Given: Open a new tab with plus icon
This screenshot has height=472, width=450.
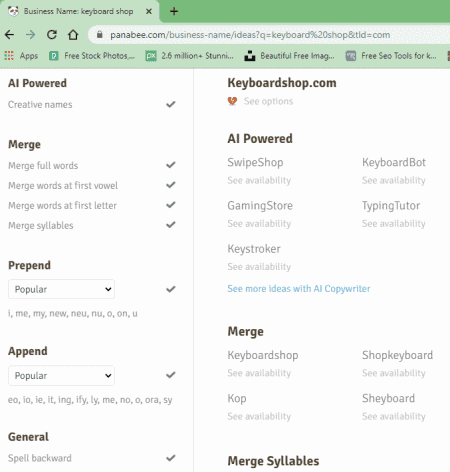Looking at the screenshot, I should point(174,11).
